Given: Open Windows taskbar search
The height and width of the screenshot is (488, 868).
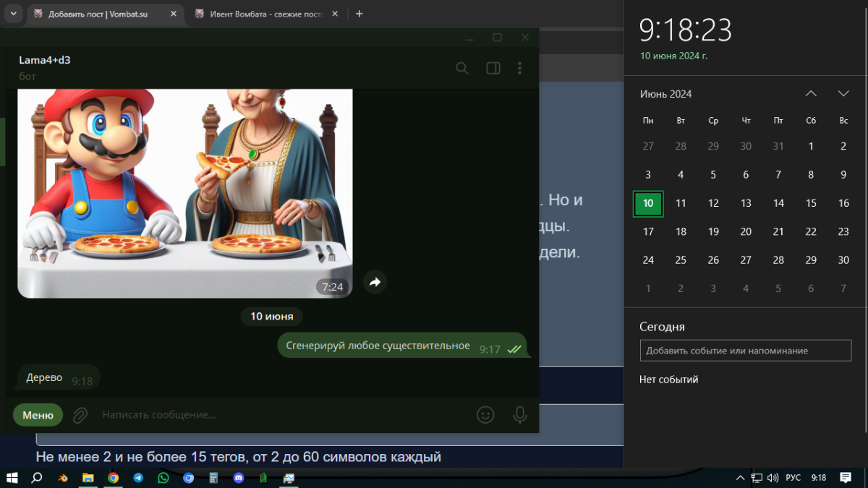Looking at the screenshot, I should (x=37, y=478).
